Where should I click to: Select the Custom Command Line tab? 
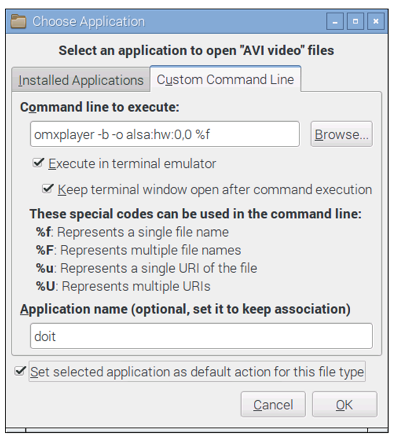pos(225,80)
